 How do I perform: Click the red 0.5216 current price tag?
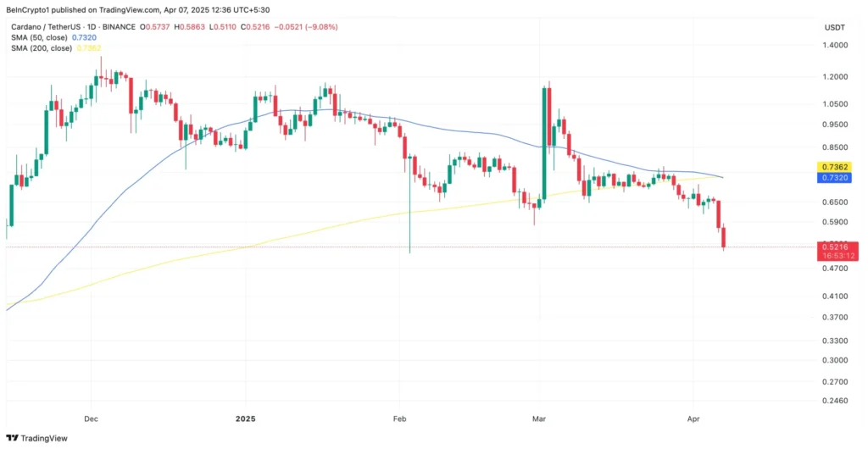pos(835,247)
